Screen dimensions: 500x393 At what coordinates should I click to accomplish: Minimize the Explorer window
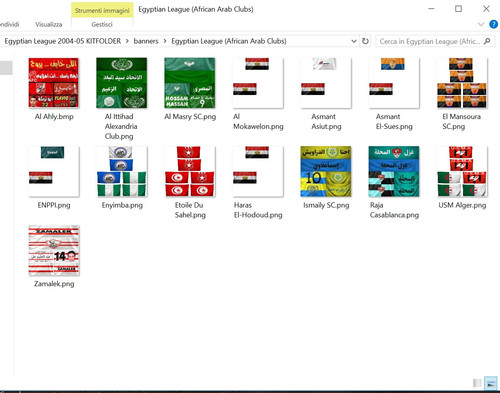[431, 9]
